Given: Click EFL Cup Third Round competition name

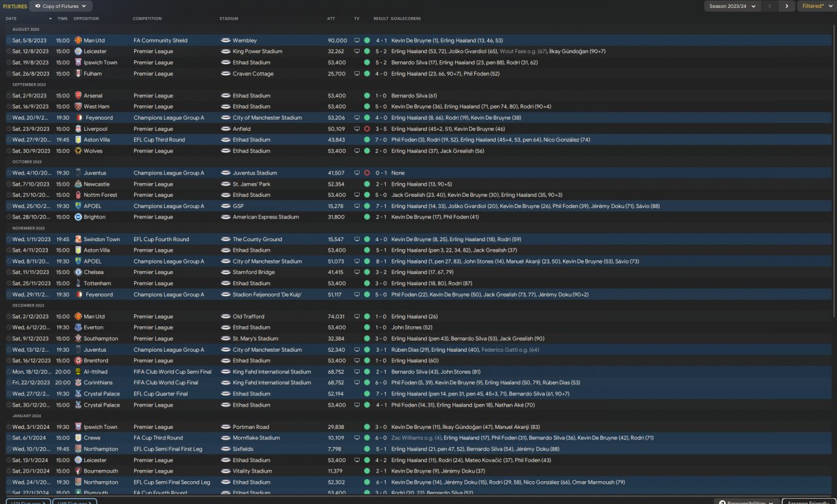Looking at the screenshot, I should click(159, 140).
